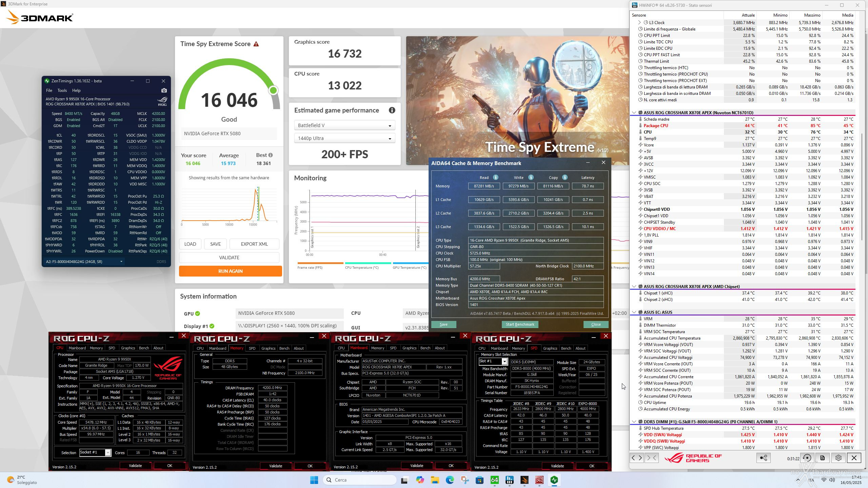Click the info icon next to Copy in AIDA64
The image size is (868, 488).
tap(565, 177)
